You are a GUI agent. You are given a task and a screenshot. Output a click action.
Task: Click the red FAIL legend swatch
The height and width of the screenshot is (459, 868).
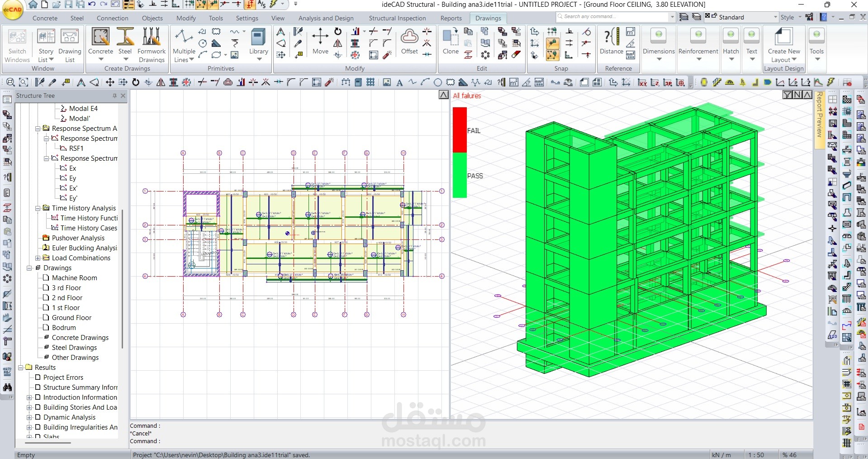click(x=460, y=130)
